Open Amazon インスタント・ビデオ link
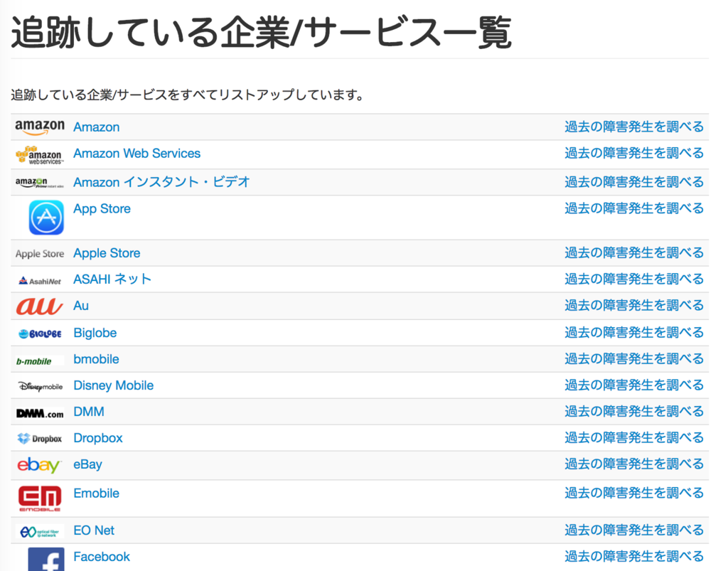This screenshot has width=728, height=571. point(161,182)
